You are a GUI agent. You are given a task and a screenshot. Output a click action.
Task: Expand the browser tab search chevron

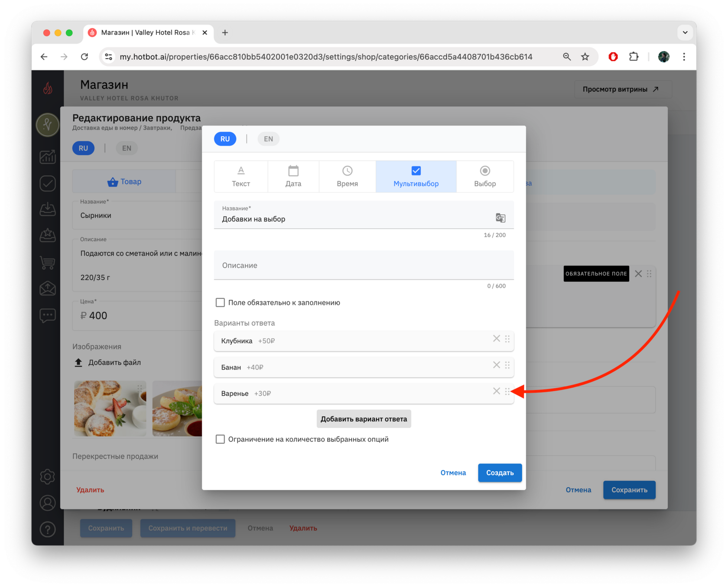(x=685, y=32)
